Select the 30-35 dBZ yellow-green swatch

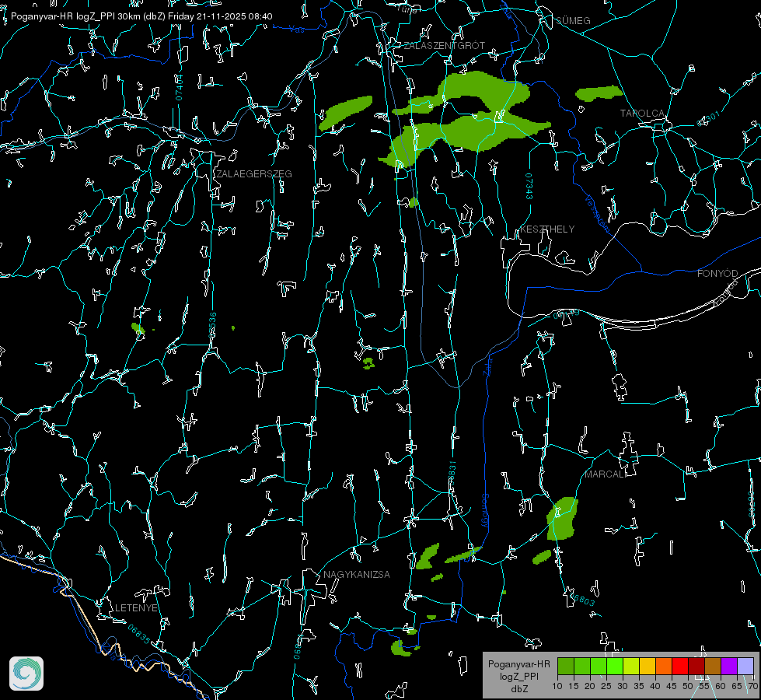coord(631,666)
